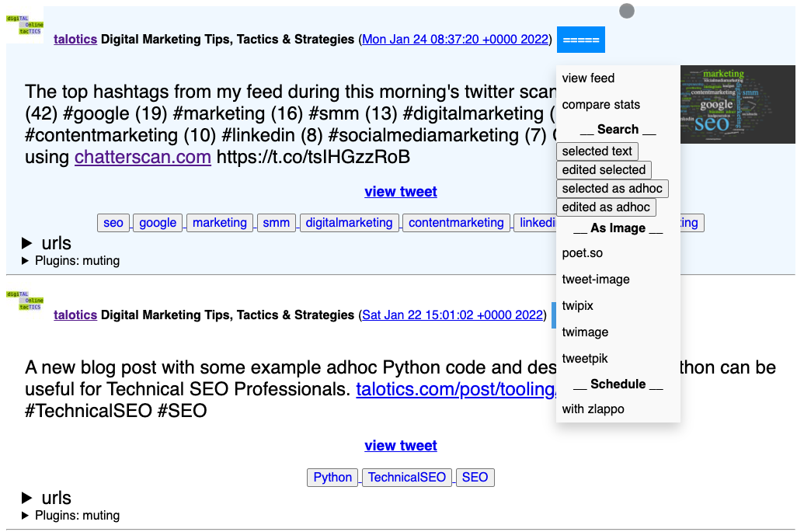804x532 pixels.
Task: Click the first 'view tweet' link
Action: (x=401, y=192)
